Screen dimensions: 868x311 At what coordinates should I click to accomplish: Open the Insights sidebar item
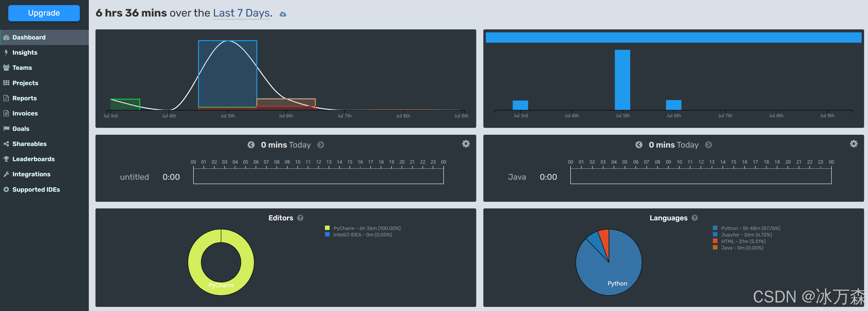[x=25, y=53]
